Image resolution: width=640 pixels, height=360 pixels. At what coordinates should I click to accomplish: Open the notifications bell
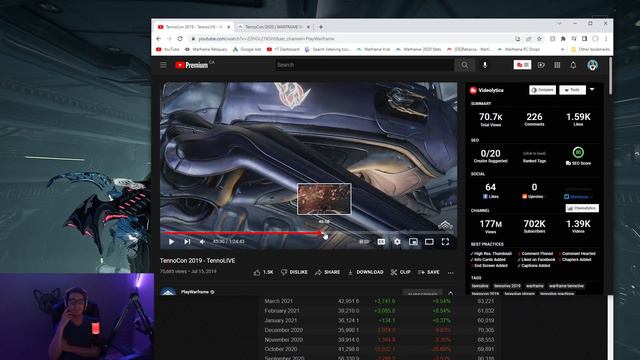(x=573, y=65)
